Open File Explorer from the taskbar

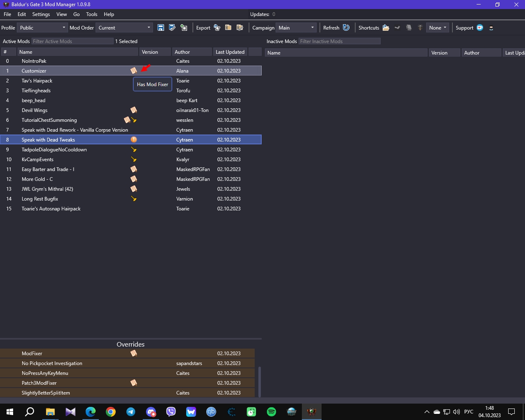coord(50,412)
